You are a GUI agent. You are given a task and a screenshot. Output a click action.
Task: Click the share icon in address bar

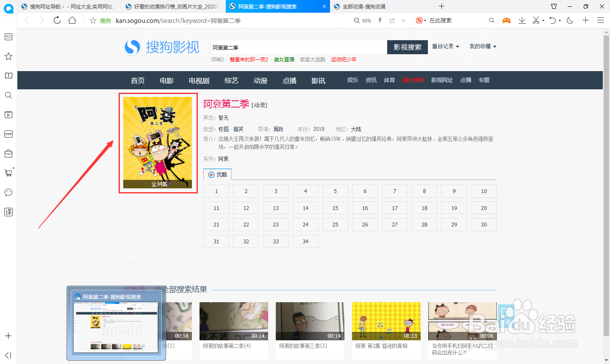click(x=392, y=20)
